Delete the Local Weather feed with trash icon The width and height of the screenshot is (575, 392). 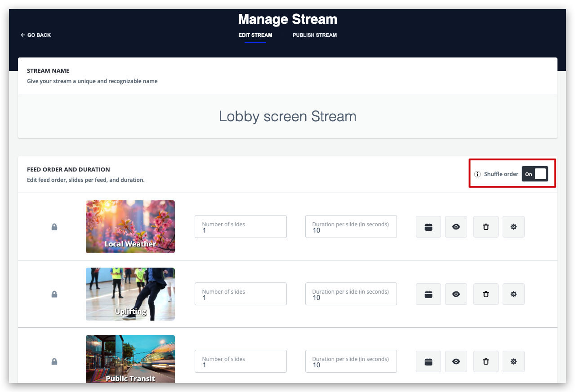(x=486, y=227)
